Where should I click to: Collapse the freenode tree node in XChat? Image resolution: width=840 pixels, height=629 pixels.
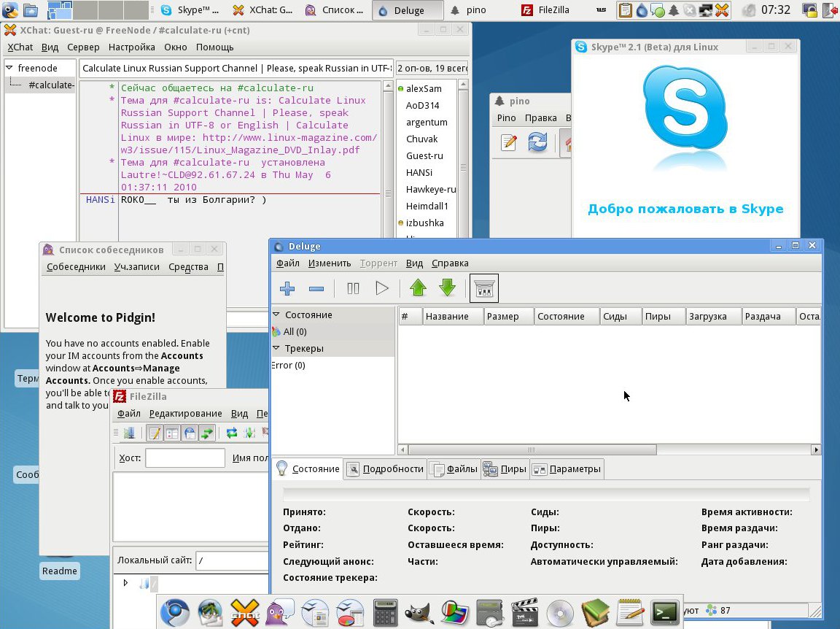9,68
